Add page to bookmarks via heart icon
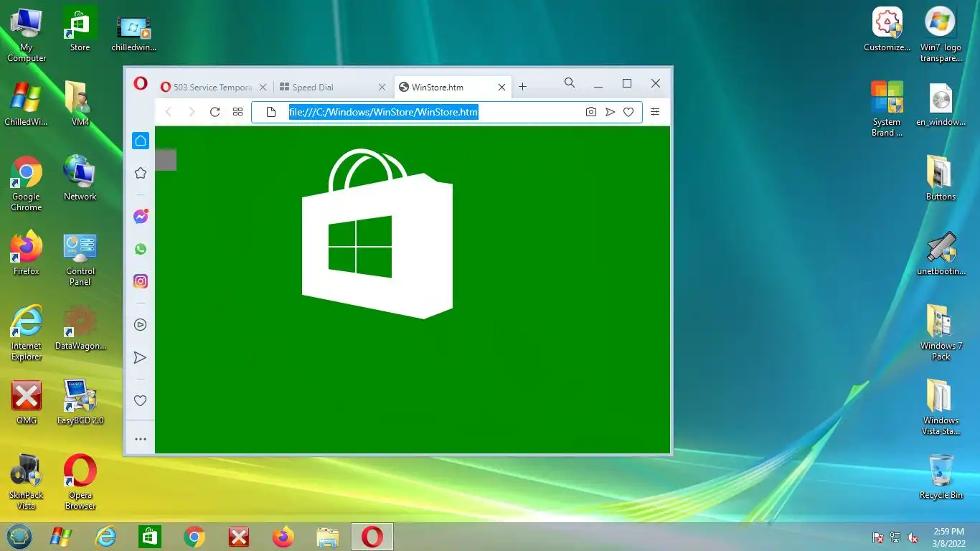This screenshot has width=980, height=551. pyautogui.click(x=628, y=112)
